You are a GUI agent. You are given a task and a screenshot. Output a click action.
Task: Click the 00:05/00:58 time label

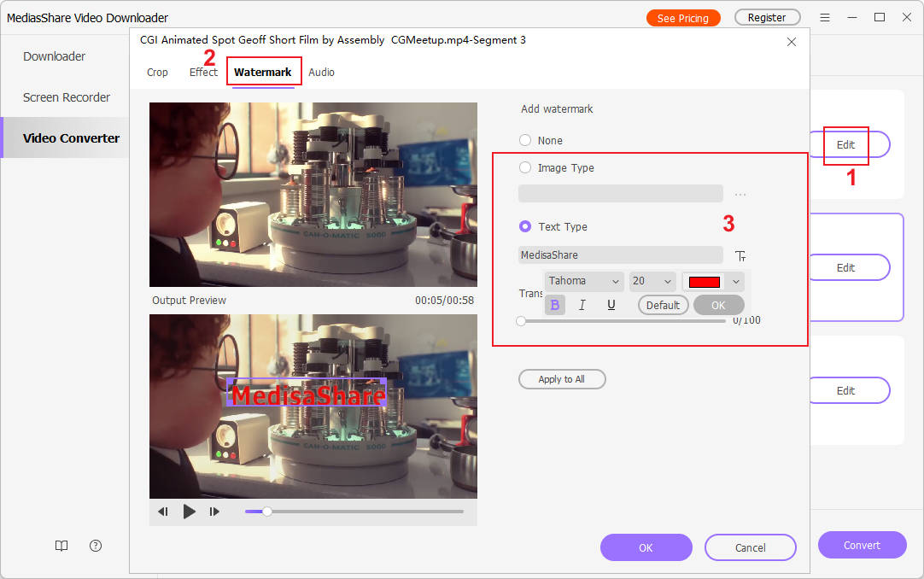point(444,301)
